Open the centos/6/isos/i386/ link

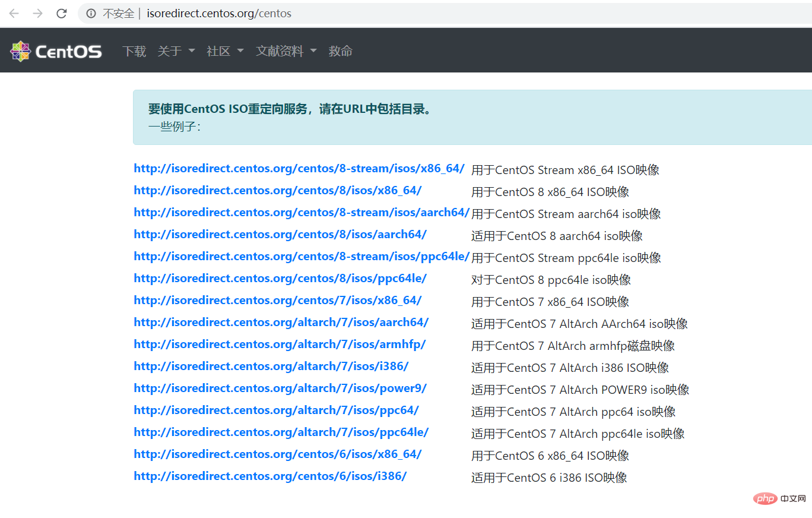coord(270,476)
